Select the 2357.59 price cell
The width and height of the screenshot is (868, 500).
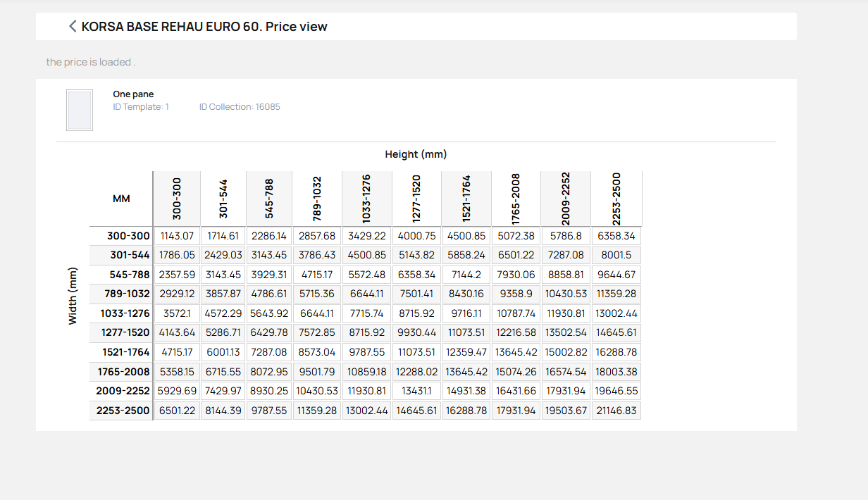177,275
